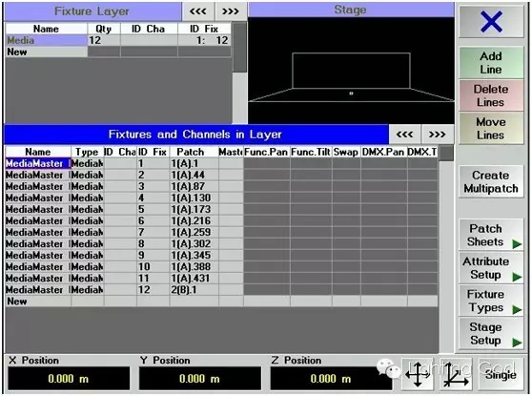This screenshot has width=532, height=396.
Task: Open the Stage Setup submenu
Action: click(491, 334)
